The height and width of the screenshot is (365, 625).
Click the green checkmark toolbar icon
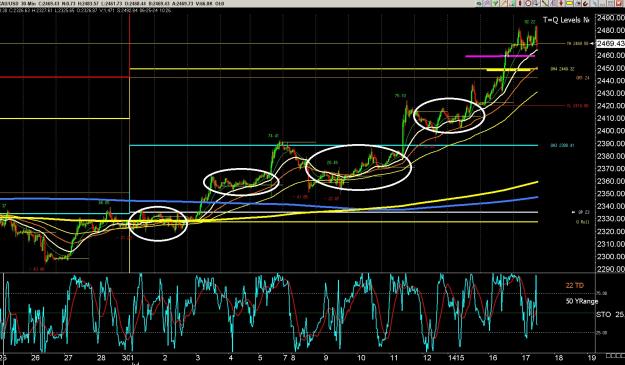click(495, 3)
